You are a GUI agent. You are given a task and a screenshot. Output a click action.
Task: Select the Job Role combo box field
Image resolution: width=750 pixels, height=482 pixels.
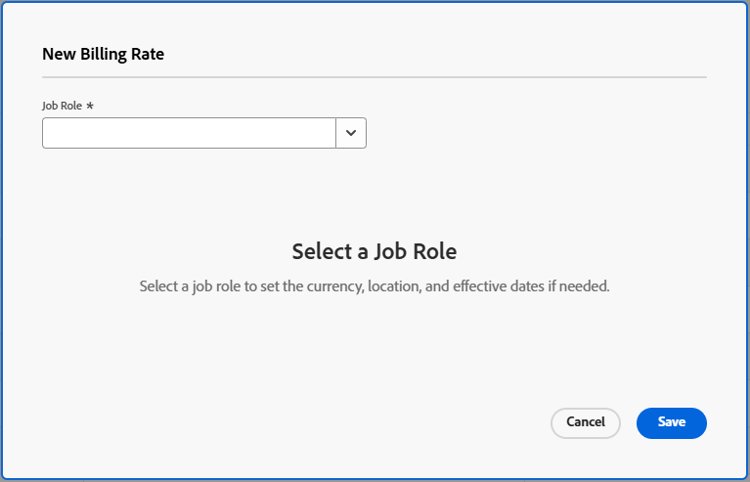pyautogui.click(x=189, y=133)
